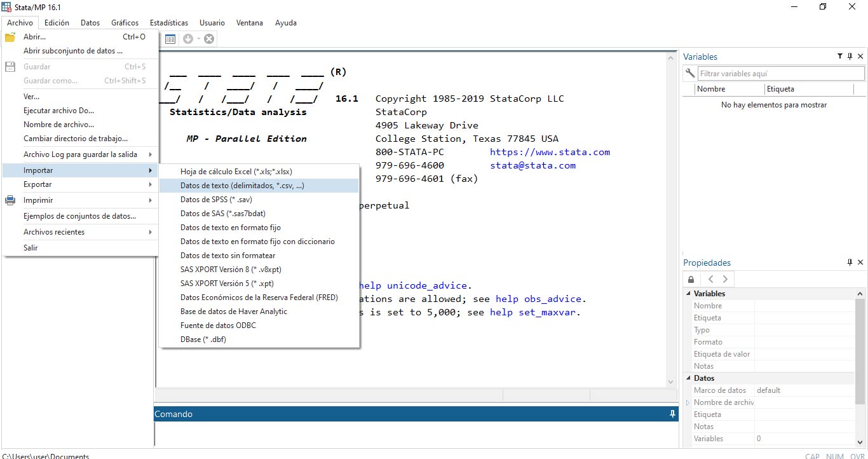This screenshot has width=868, height=459.
Task: Focus the 'Filtrar variables aquí' field
Action: [x=781, y=74]
